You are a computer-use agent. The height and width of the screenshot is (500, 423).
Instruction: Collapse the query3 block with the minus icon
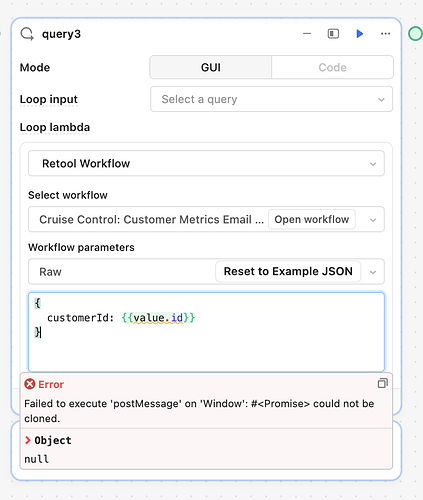(x=307, y=34)
